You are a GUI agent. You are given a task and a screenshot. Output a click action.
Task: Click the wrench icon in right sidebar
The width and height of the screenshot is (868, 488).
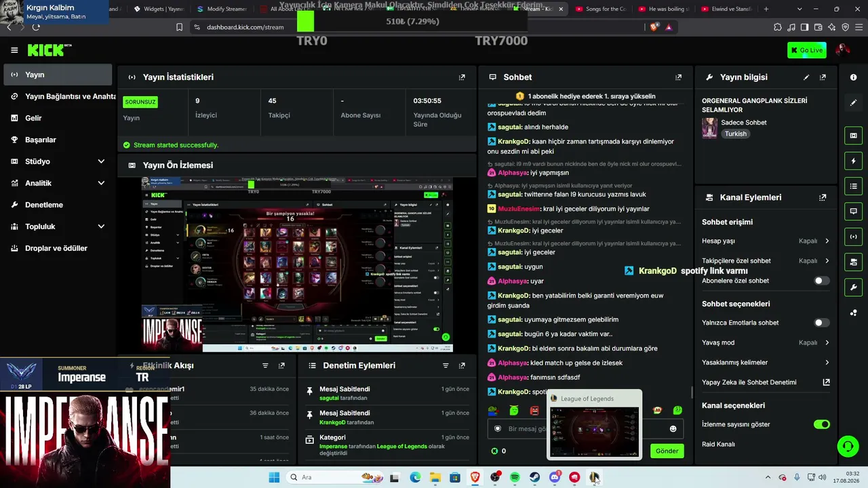tap(853, 287)
